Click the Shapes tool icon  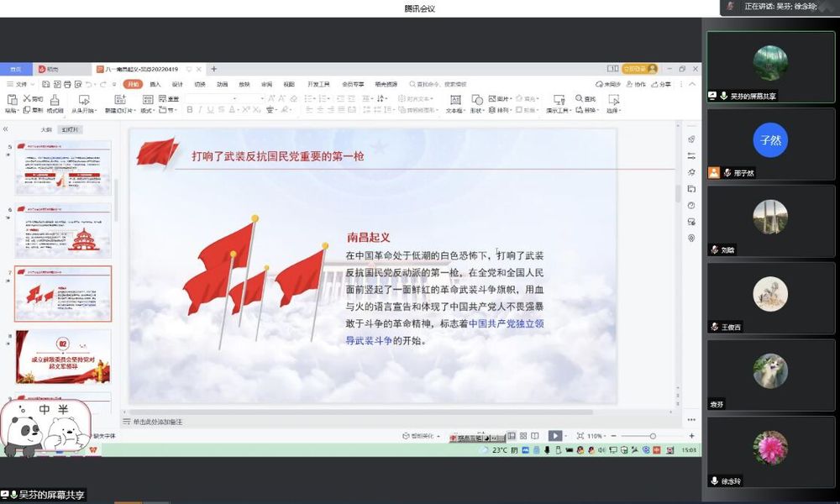pyautogui.click(x=476, y=100)
